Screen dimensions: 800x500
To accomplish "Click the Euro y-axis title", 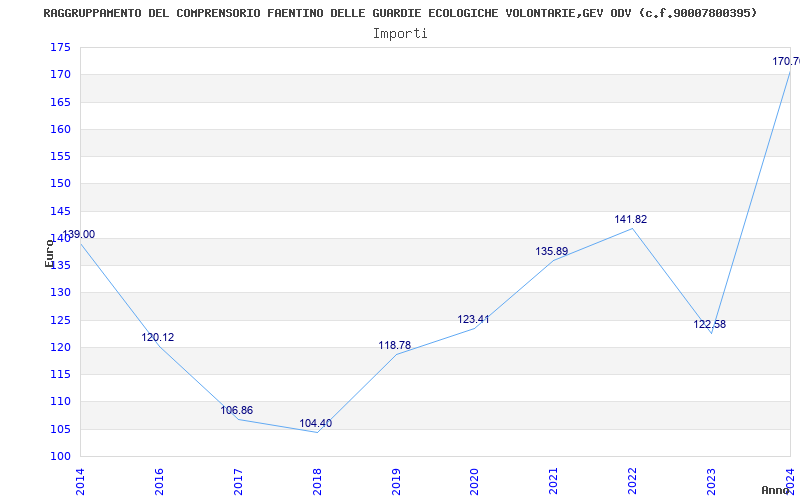I will [x=49, y=254].
